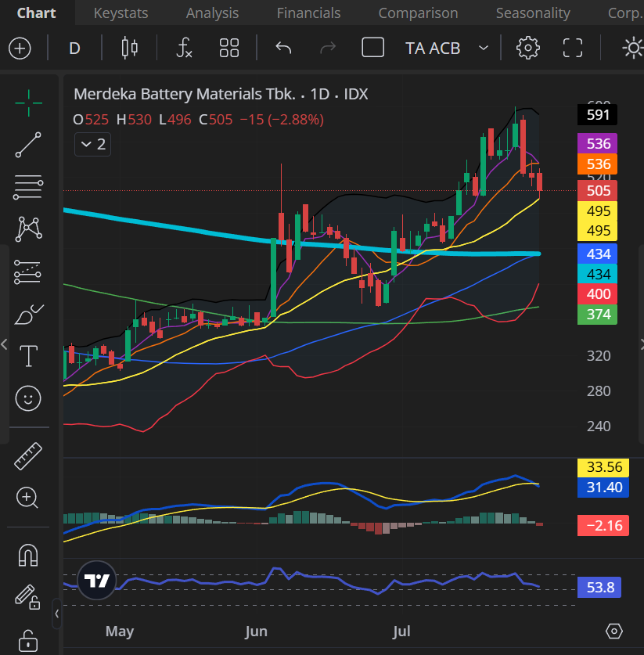Click the May date label

[120, 631]
